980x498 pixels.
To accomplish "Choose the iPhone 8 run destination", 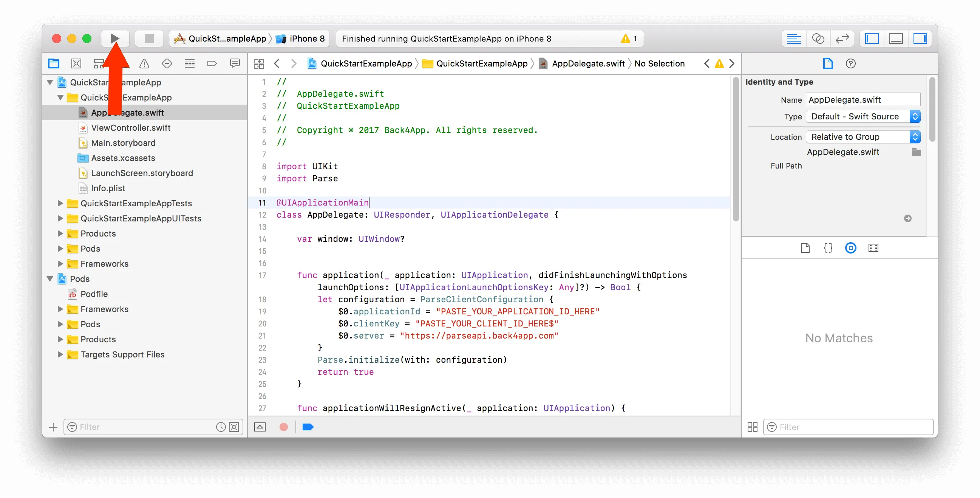I will 300,39.
